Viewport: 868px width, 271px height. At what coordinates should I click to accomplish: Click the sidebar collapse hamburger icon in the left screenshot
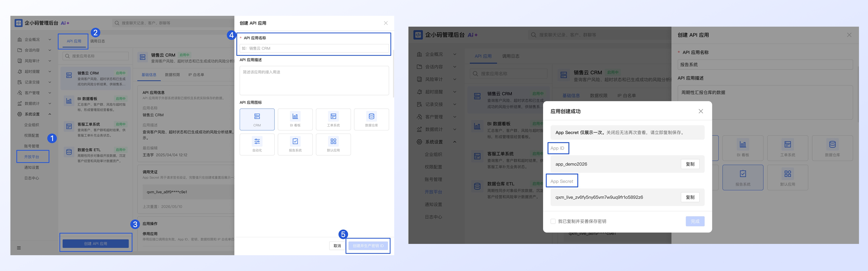[19, 248]
